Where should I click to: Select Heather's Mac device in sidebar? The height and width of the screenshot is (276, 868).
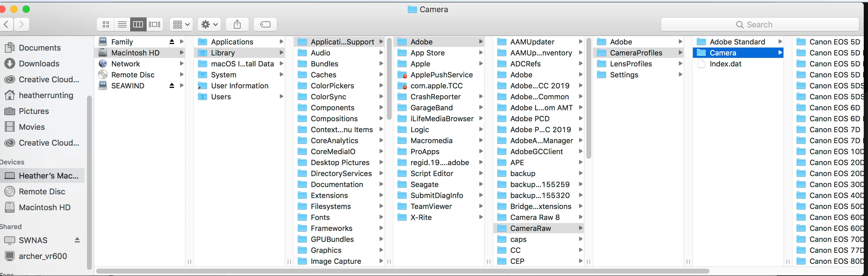43,176
